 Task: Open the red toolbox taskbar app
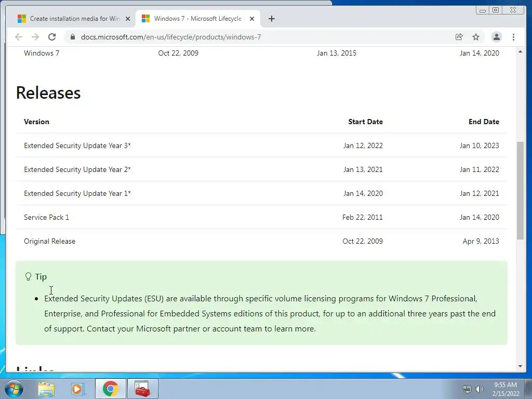[x=142, y=389]
